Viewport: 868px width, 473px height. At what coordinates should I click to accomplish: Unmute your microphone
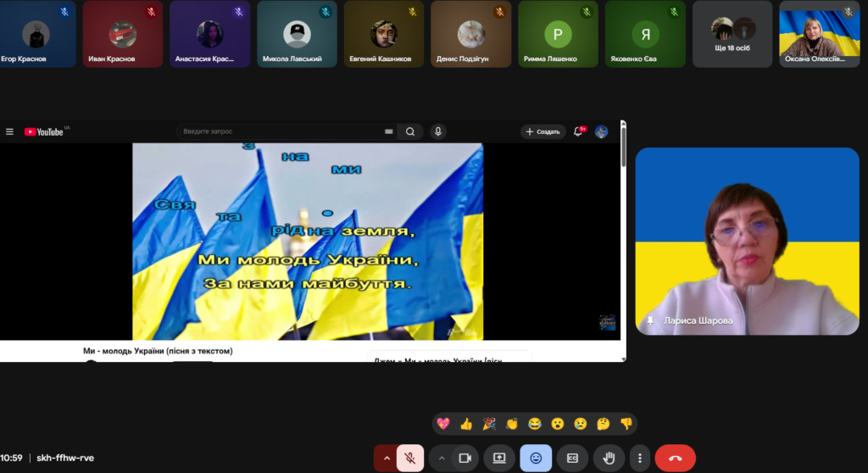coord(410,458)
